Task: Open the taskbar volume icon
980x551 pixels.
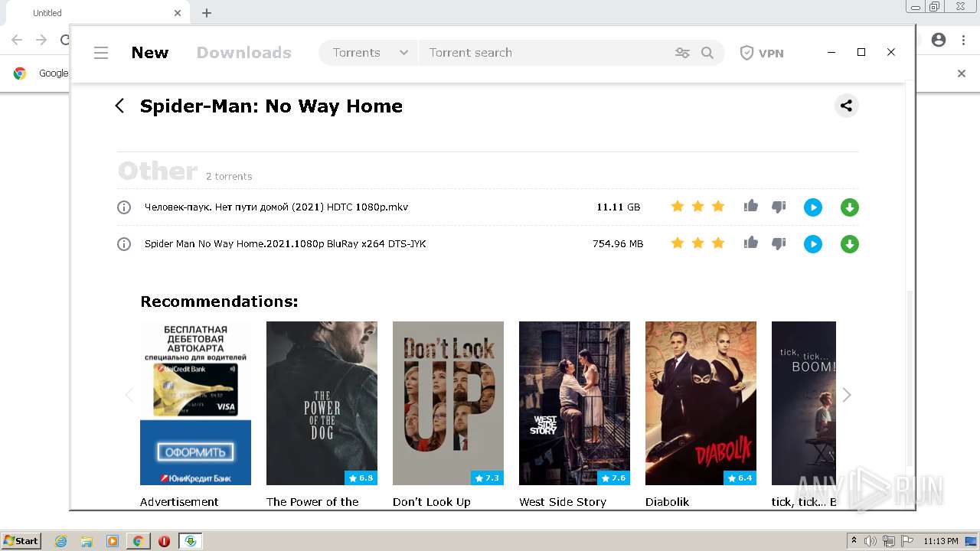Action: tap(871, 541)
